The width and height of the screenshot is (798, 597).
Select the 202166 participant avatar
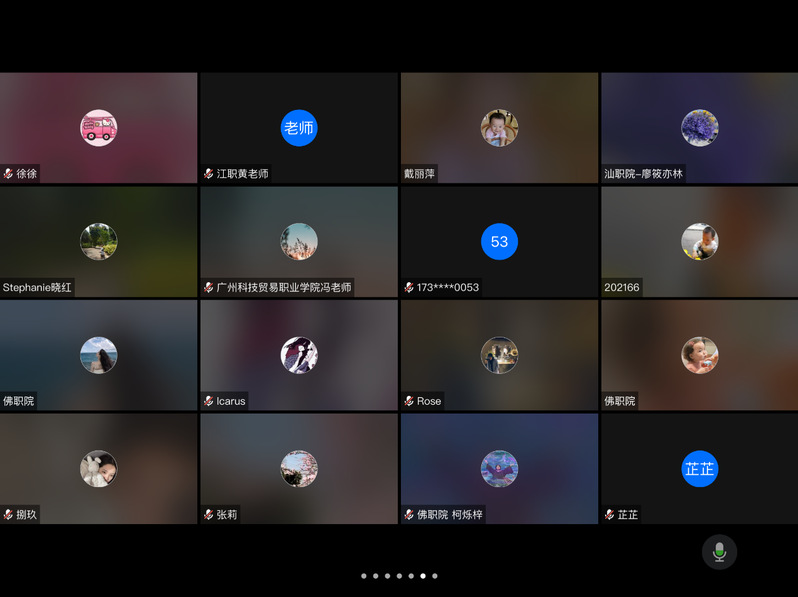pyautogui.click(x=699, y=241)
